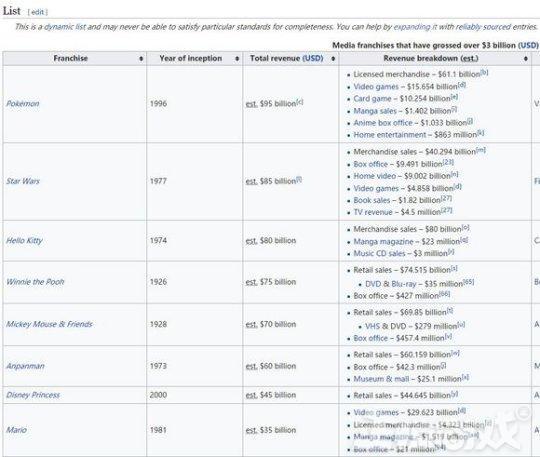Open Mickey Mouse & Friends link
540x457 pixels.
49,324
